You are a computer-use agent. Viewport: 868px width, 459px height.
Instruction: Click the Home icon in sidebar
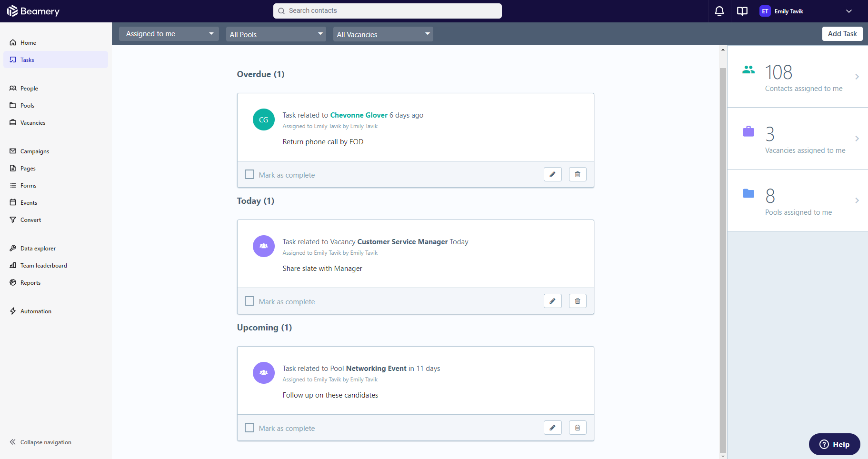coord(13,42)
